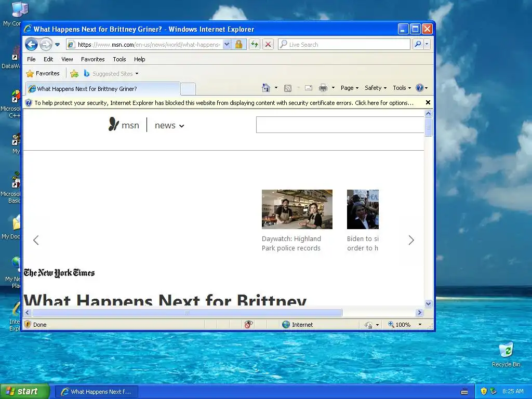Click the Read Mail icon

coord(309,88)
